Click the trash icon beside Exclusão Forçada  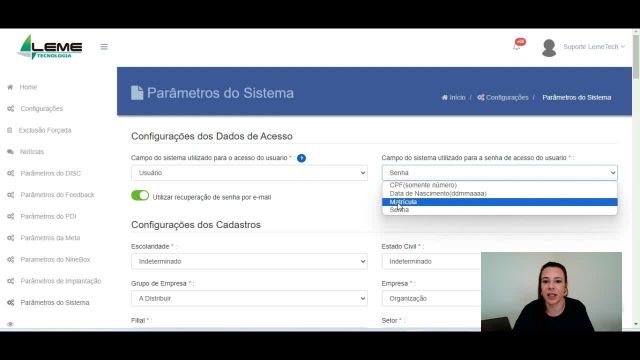[x=10, y=130]
